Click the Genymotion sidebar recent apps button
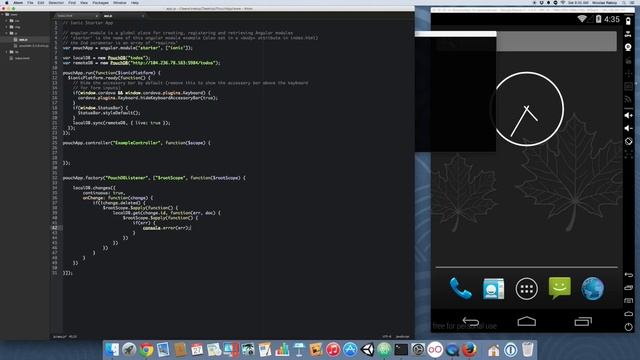 [629, 288]
